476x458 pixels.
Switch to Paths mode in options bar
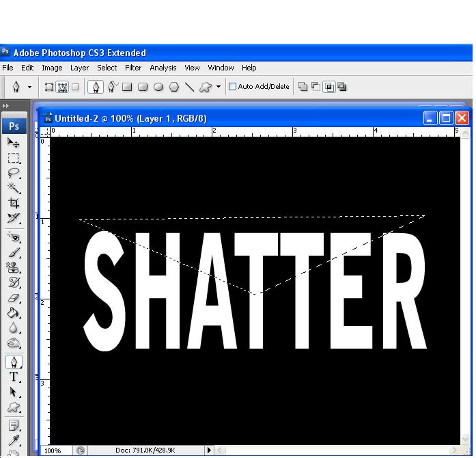point(62,87)
